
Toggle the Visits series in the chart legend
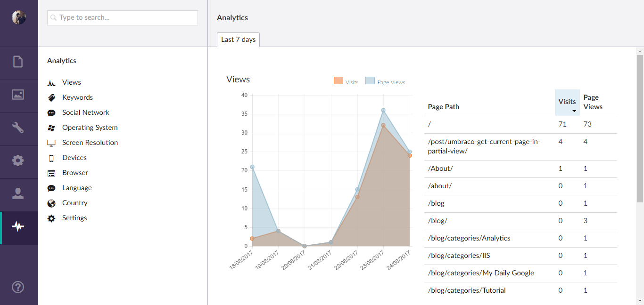[346, 81]
